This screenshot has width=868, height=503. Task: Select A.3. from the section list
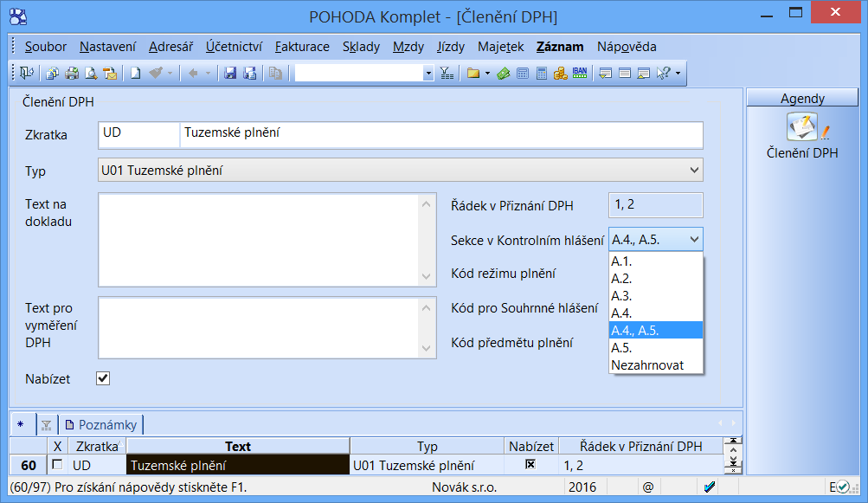pyautogui.click(x=621, y=295)
